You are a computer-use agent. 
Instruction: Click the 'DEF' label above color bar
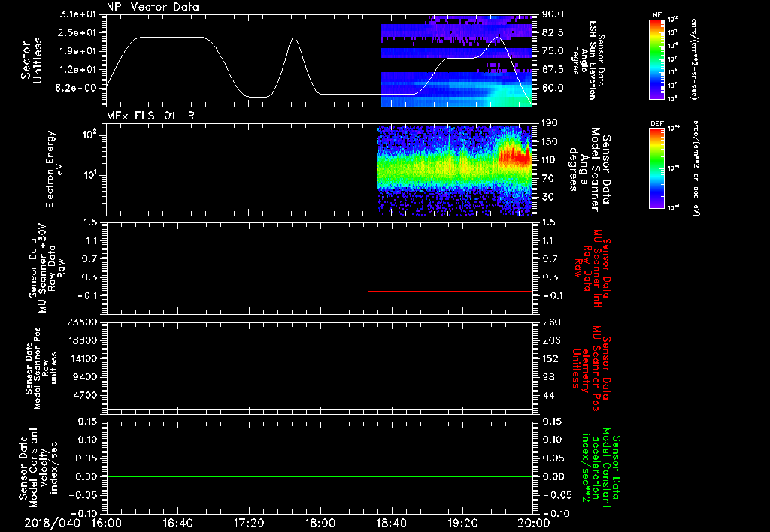tap(656, 124)
